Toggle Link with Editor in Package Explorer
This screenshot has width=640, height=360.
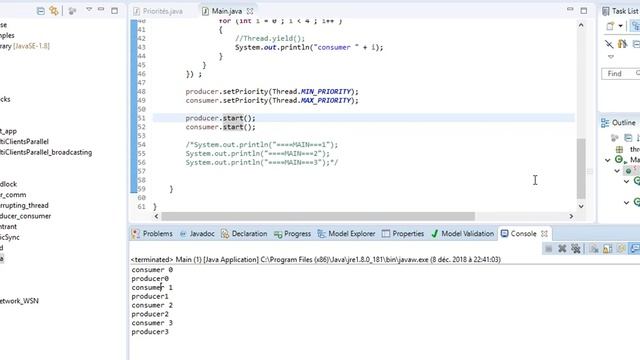coord(54,11)
